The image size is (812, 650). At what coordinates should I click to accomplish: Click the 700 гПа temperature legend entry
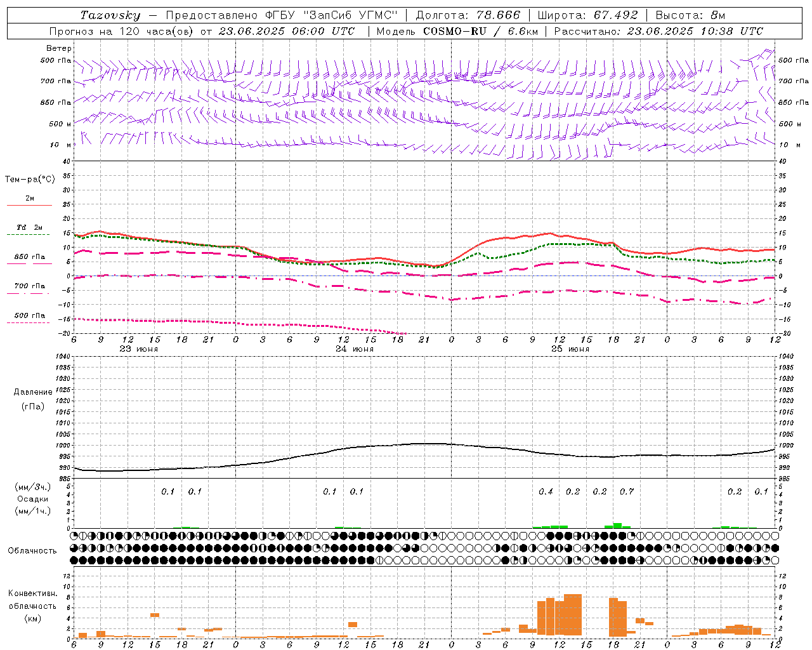[29, 286]
